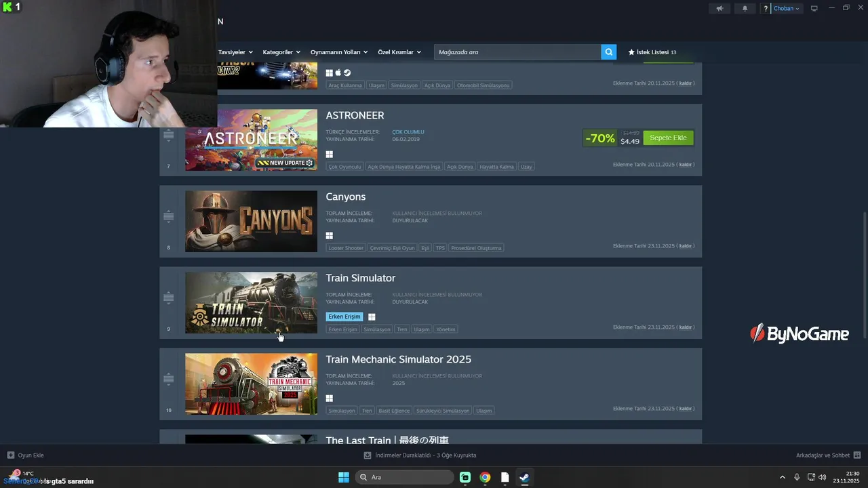Open the Steam notifications bell
This screenshot has width=868, height=488.
click(745, 8)
